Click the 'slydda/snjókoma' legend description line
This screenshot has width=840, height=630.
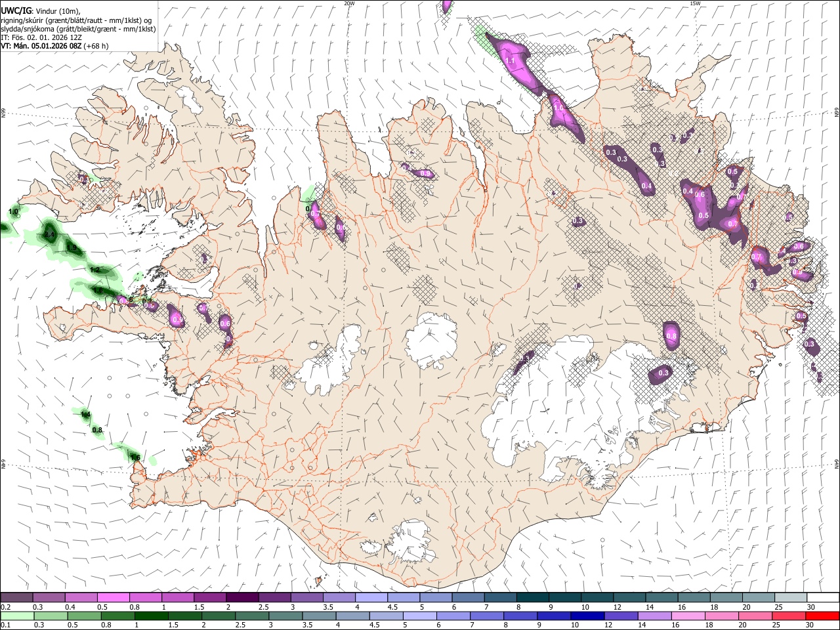[x=78, y=29]
